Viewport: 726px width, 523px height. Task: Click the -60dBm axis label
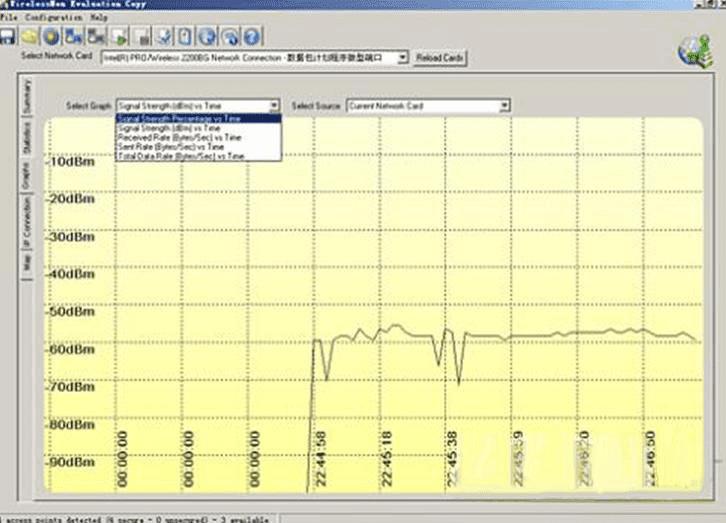tap(70, 349)
